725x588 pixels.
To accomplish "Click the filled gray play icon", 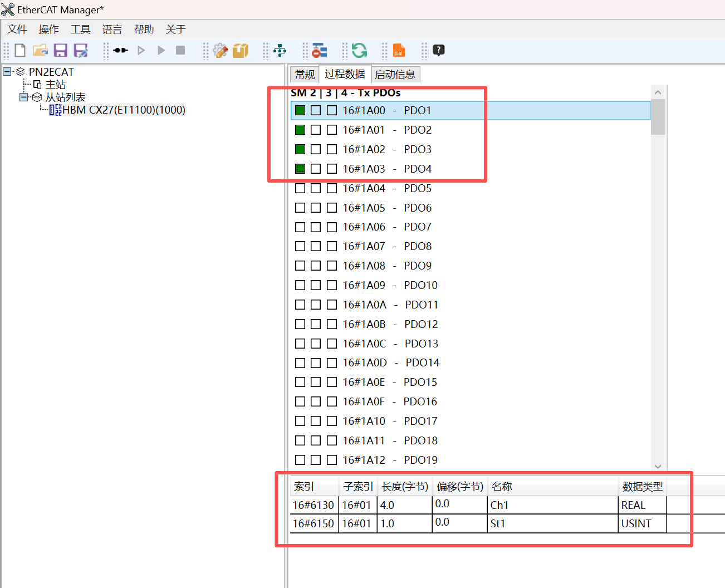I will (x=161, y=51).
